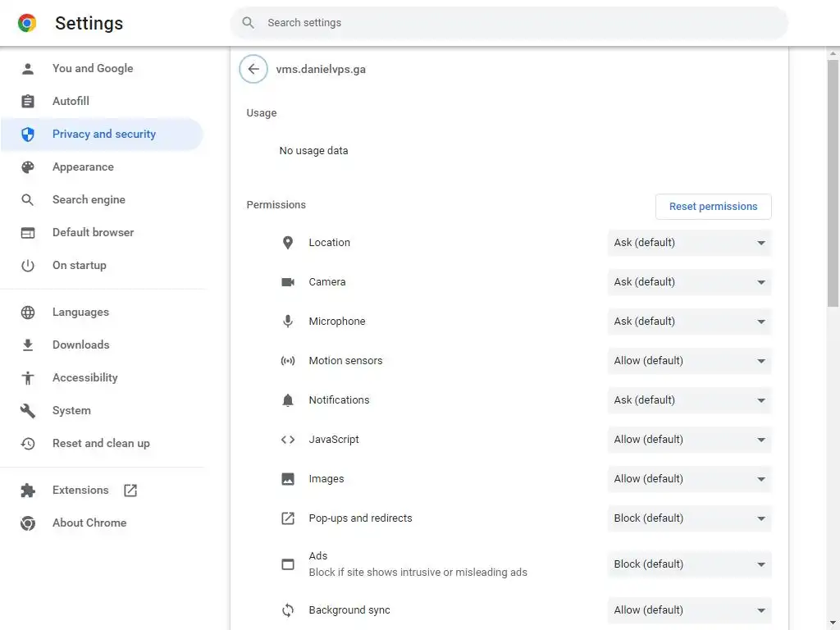Click the Microphone permission icon

tap(288, 322)
